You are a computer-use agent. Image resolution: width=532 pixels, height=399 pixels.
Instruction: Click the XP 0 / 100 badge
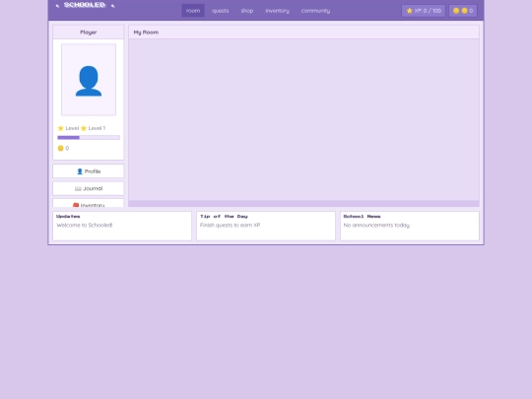point(424,11)
